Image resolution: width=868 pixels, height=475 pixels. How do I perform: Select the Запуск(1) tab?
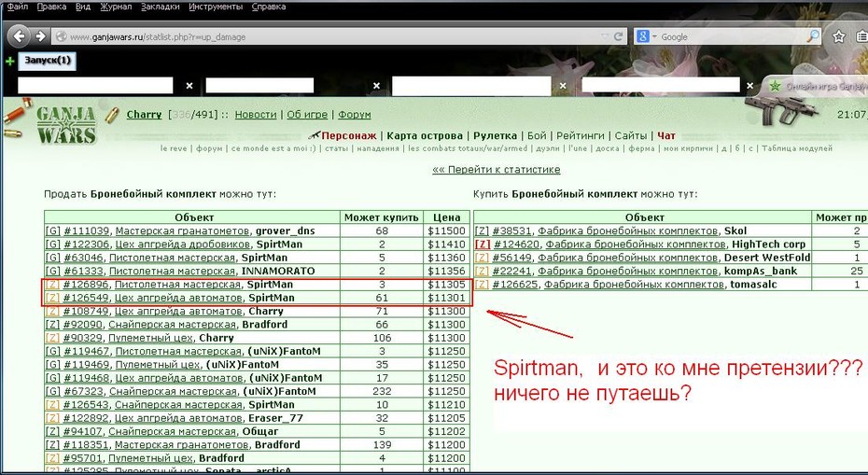click(x=48, y=61)
